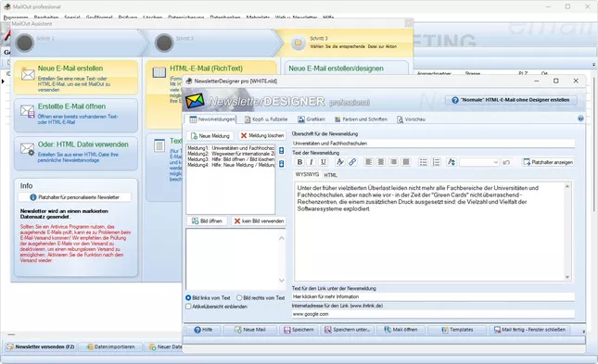Click the Überschrift für die Newsmeldung field
The image size is (598, 364).
click(x=433, y=144)
